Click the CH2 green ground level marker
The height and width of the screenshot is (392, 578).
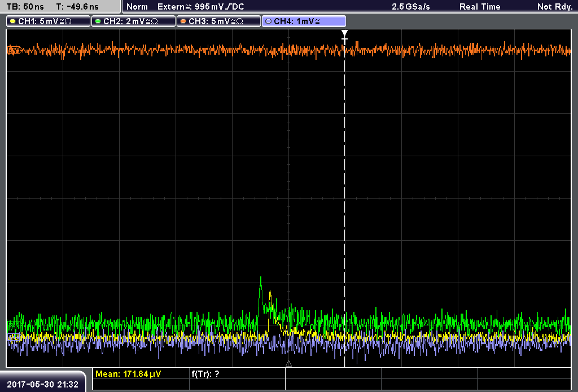[x=14, y=324]
